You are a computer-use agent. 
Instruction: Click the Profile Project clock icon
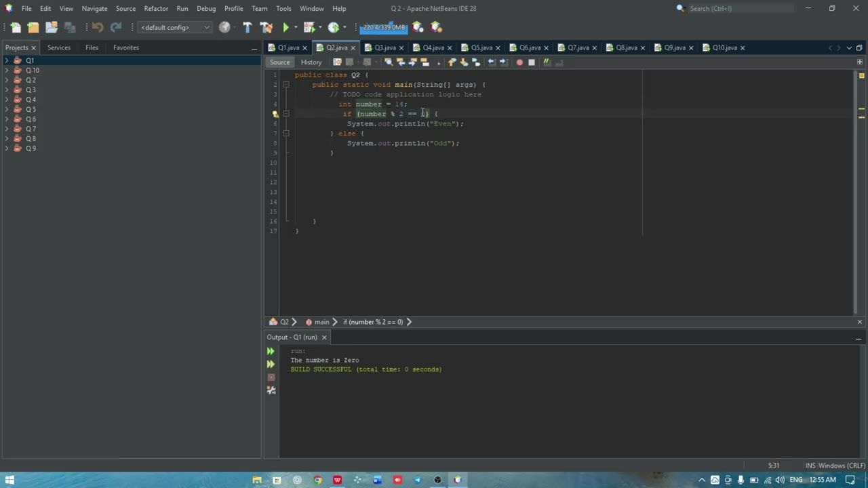click(333, 27)
